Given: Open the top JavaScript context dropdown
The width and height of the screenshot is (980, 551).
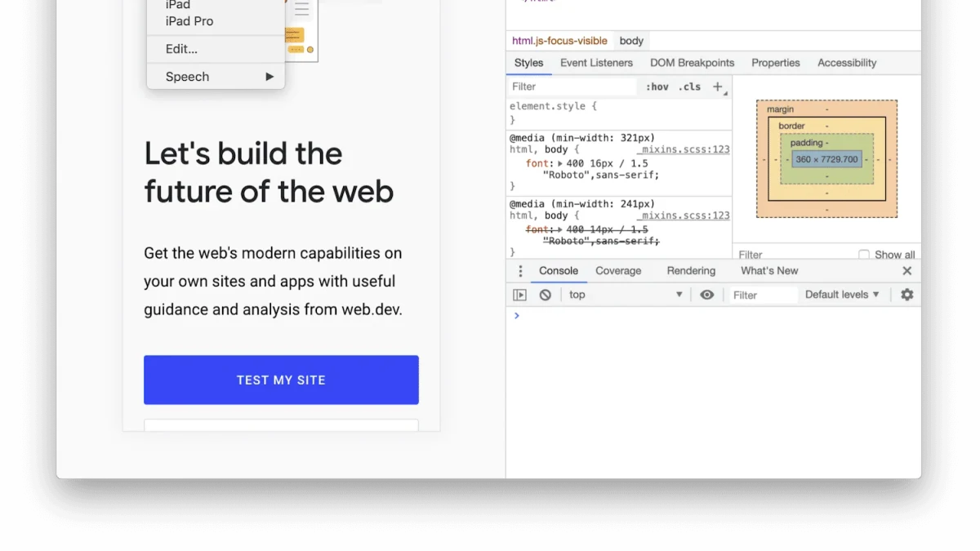Looking at the screenshot, I should click(626, 295).
